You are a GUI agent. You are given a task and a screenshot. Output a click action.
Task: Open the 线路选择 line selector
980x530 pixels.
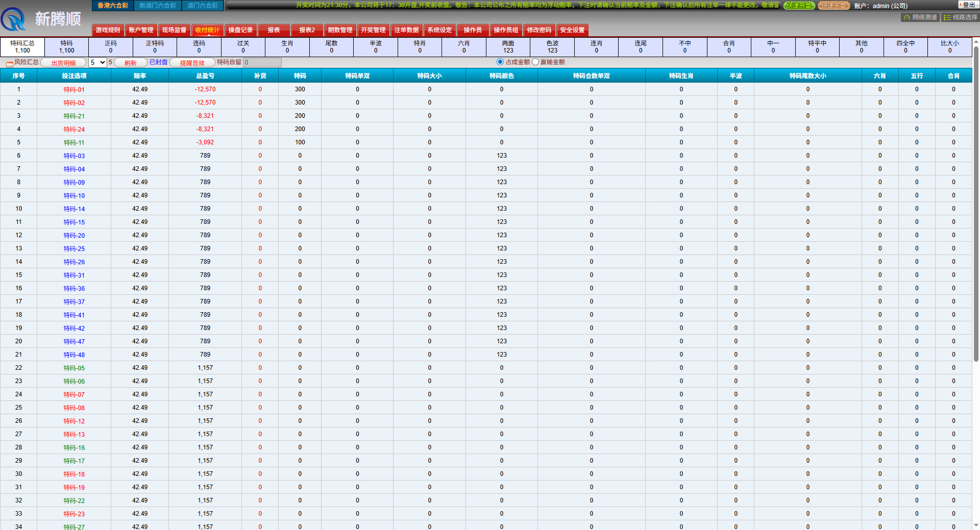tap(960, 17)
